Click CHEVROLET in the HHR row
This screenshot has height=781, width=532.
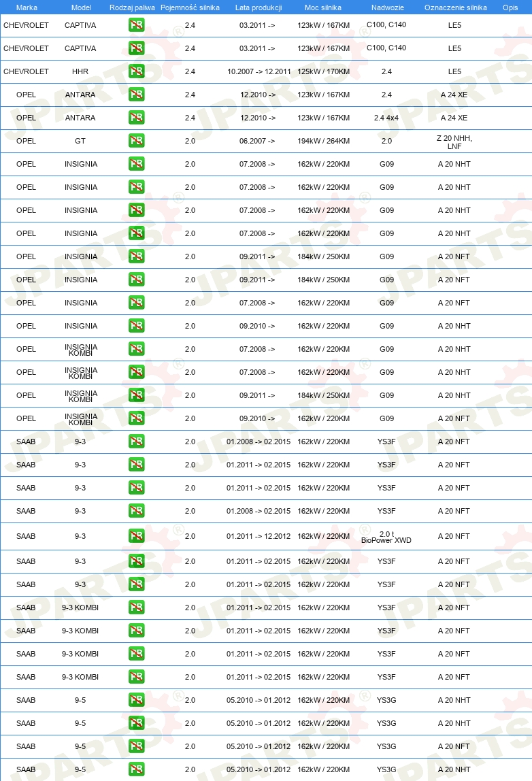coord(26,71)
